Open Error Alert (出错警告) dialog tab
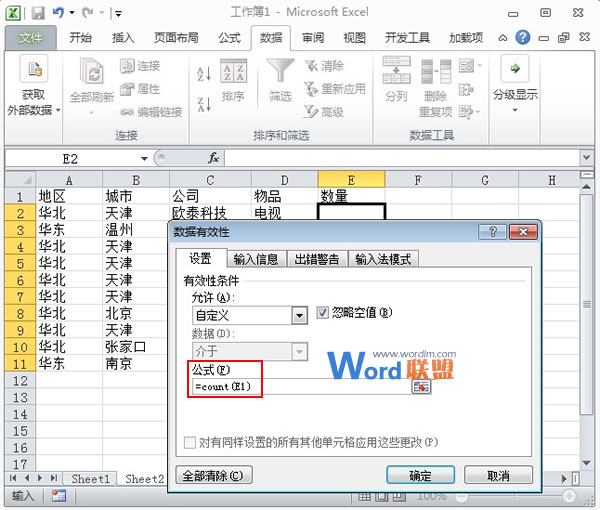The height and width of the screenshot is (510, 600). [317, 259]
